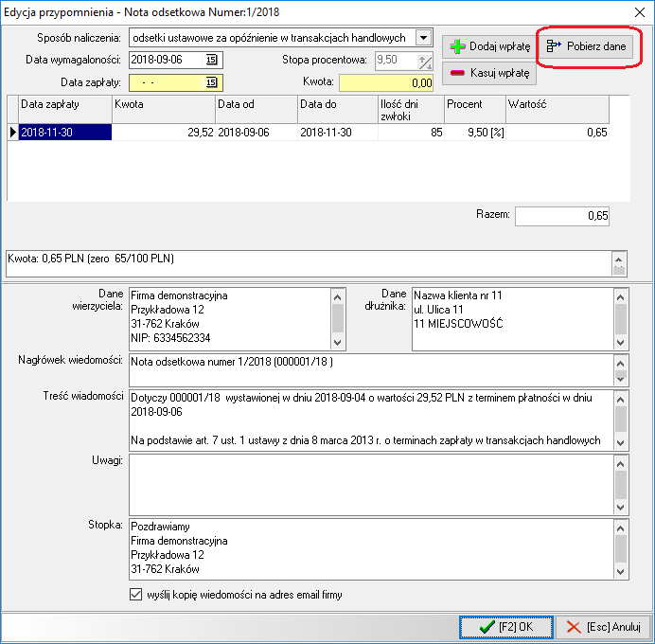Open calendar picker for Data zapłaty
The image size is (655, 644).
[211, 82]
